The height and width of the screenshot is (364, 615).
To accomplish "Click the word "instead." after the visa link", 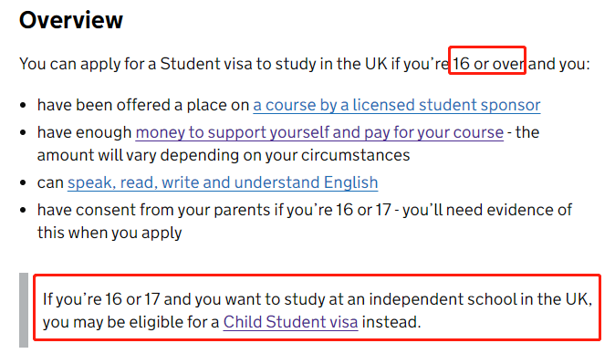I will pos(391,322).
